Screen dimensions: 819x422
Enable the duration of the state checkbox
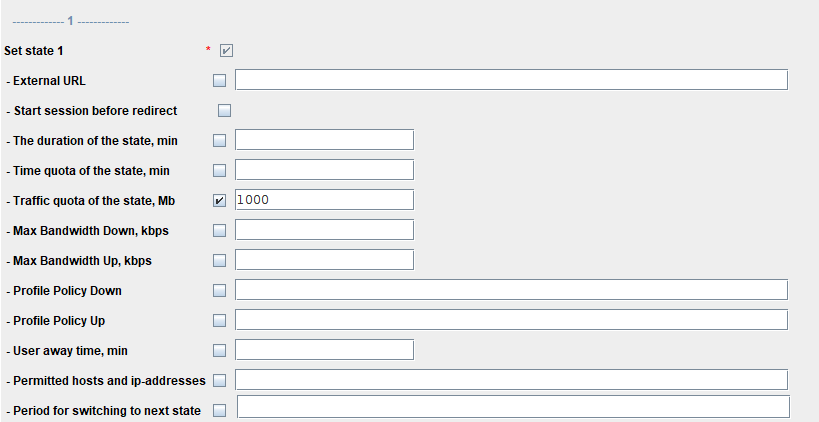220,141
